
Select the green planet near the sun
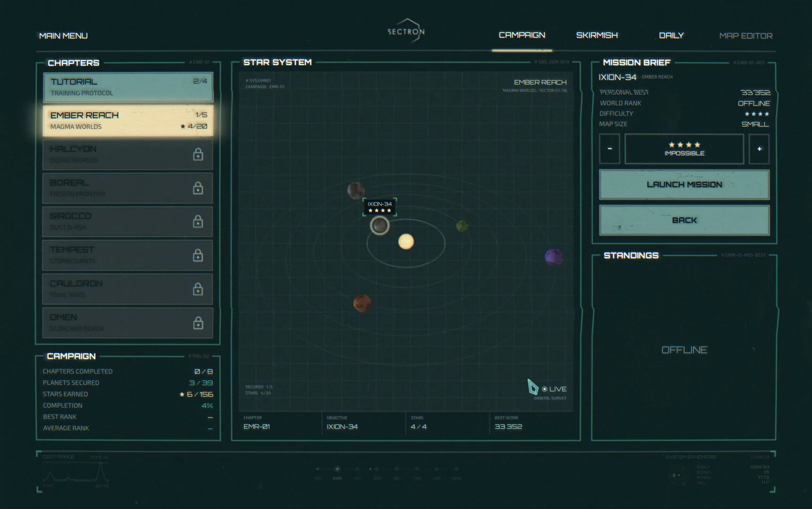462,226
